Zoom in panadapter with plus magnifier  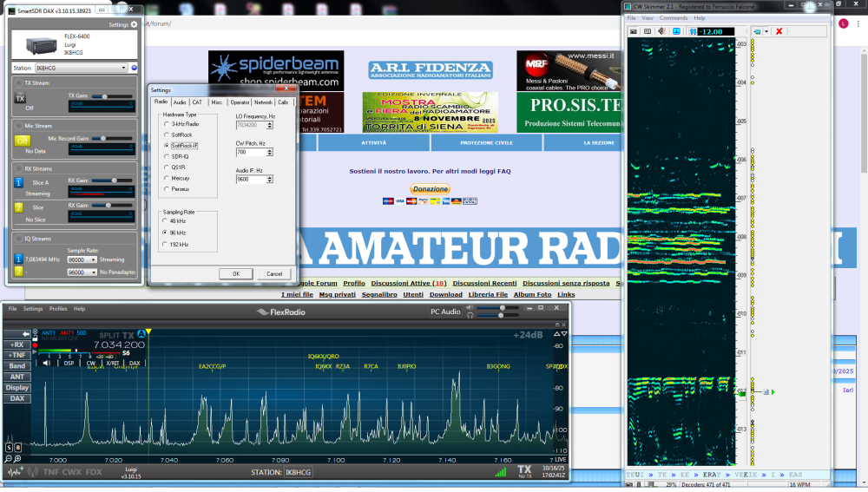[x=17, y=459]
